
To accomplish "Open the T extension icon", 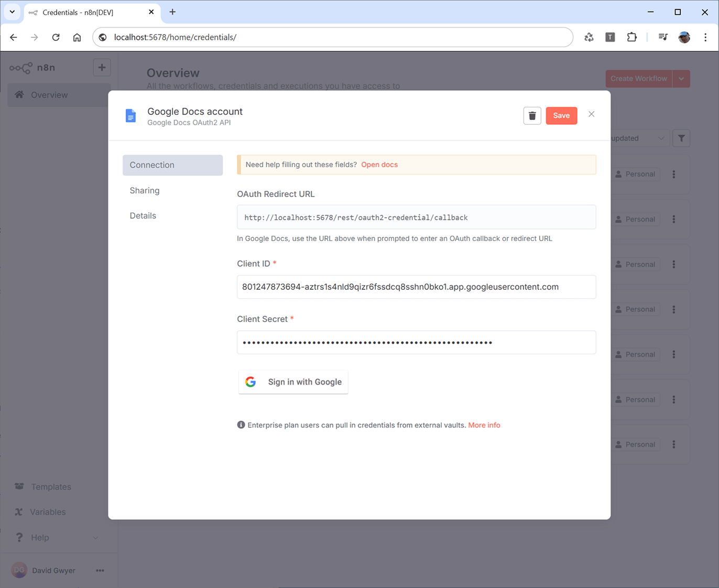I will pyautogui.click(x=610, y=37).
